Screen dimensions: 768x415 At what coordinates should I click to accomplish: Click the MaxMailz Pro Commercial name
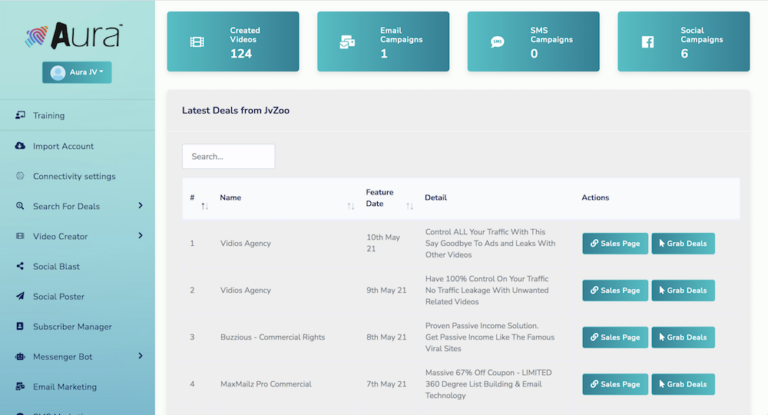tap(266, 384)
